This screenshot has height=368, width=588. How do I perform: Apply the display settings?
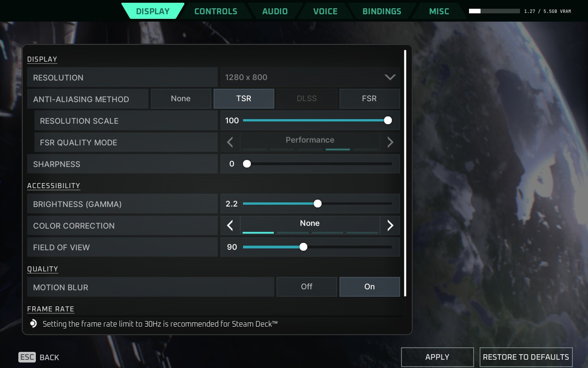437,357
